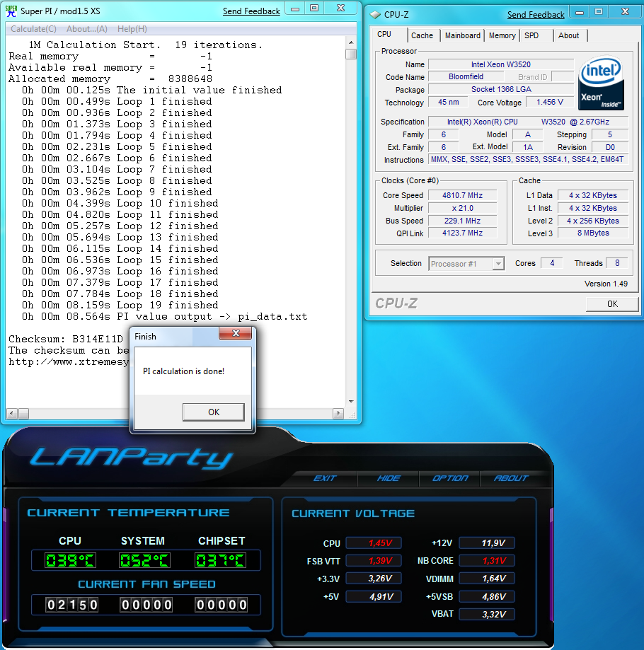
Task: Click the SYSTEM temperature 052°C display
Action: pyautogui.click(x=144, y=561)
